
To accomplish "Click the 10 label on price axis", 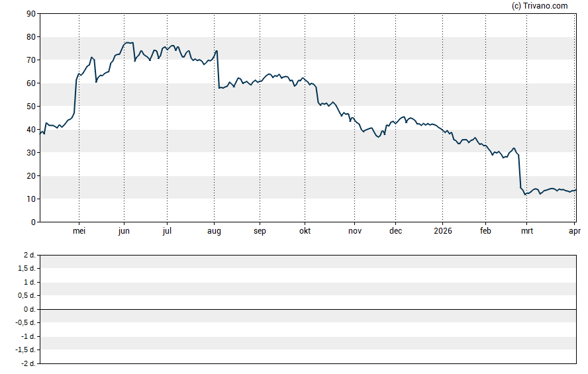I will pyautogui.click(x=31, y=199).
